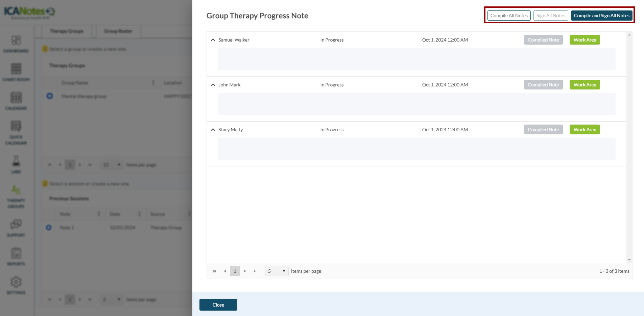
Task: Click Sign All Notes button
Action: pos(551,16)
